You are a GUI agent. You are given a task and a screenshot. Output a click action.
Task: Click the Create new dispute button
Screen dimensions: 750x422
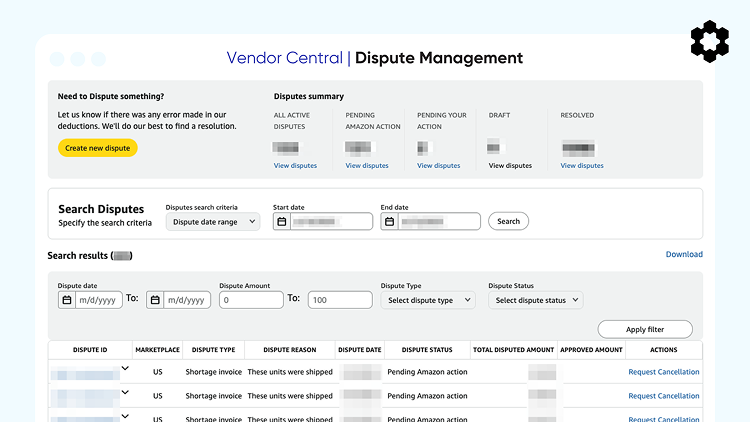click(98, 148)
